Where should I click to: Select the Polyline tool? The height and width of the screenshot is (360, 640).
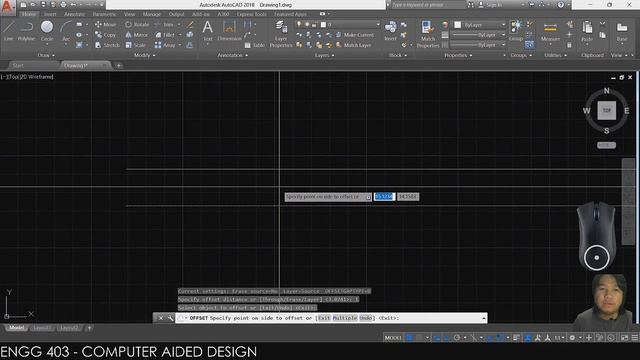pyautogui.click(x=26, y=31)
